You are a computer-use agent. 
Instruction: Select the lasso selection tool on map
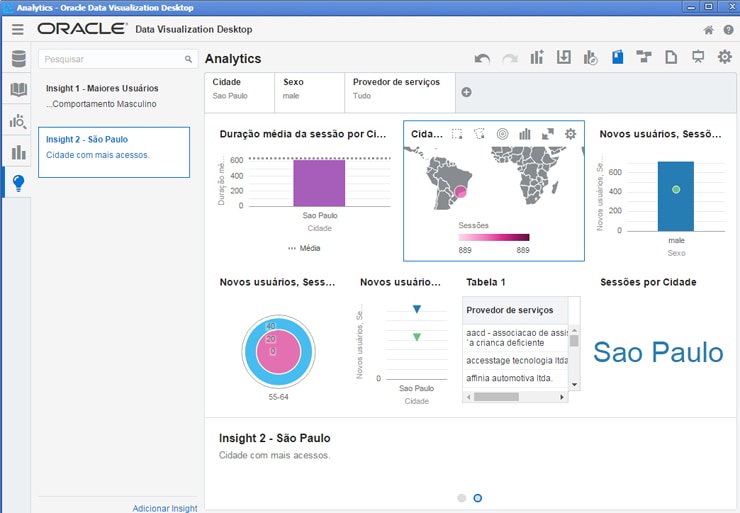click(479, 134)
